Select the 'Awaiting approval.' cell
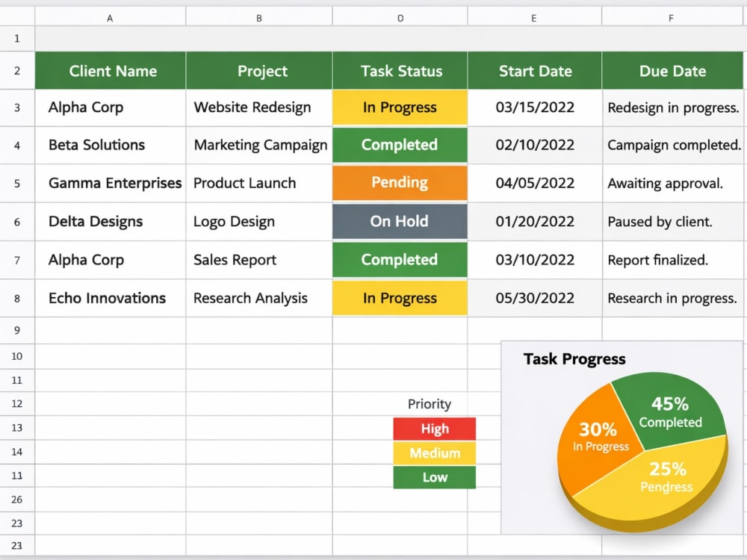 pos(673,184)
